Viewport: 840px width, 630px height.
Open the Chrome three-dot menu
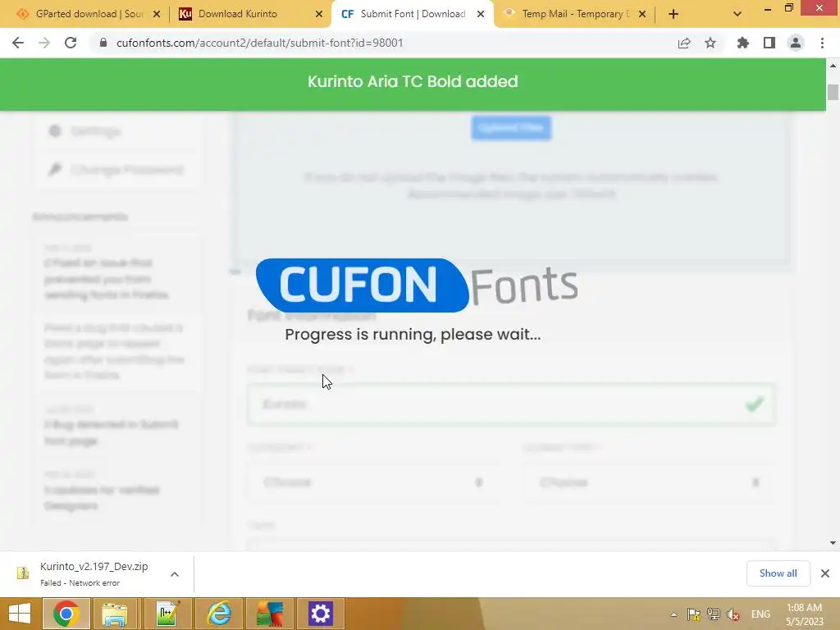click(822, 43)
